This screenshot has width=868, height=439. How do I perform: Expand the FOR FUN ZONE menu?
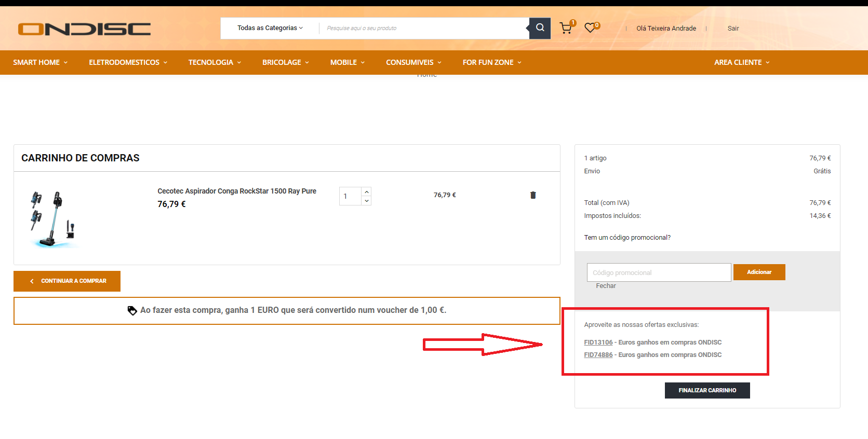pos(492,62)
